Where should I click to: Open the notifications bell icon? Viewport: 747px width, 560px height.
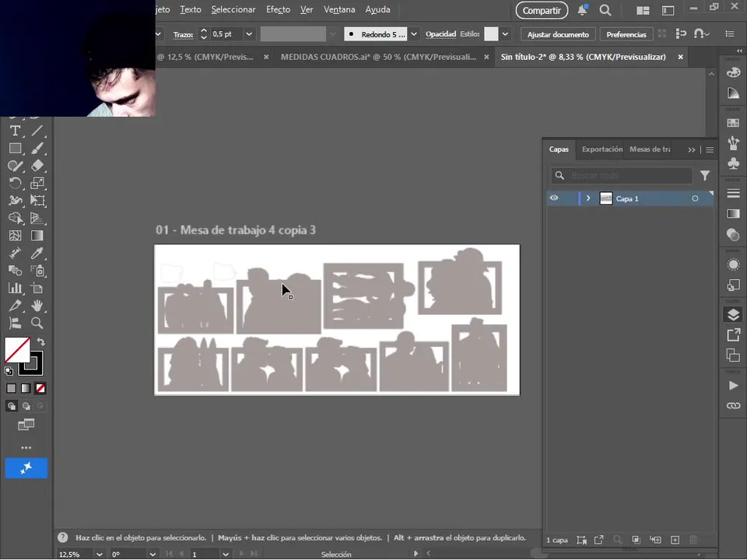click(x=582, y=10)
